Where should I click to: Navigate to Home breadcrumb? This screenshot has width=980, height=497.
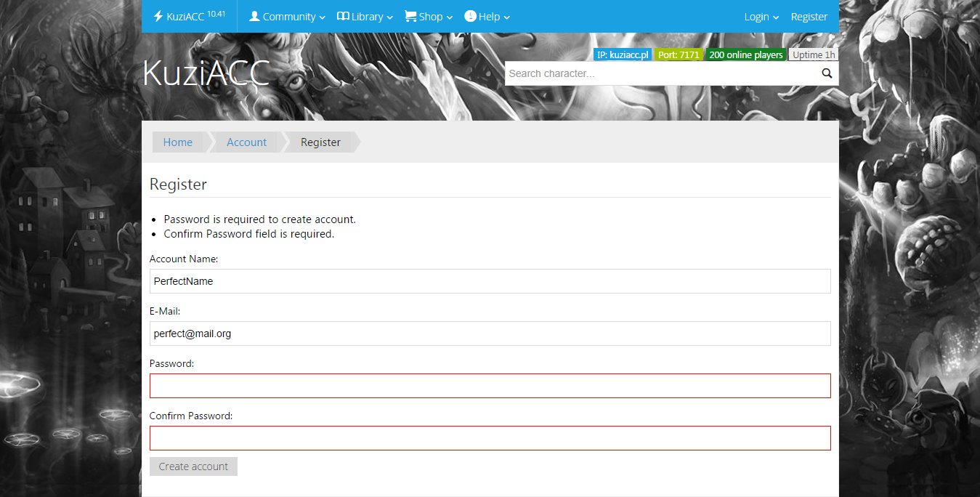click(x=178, y=142)
